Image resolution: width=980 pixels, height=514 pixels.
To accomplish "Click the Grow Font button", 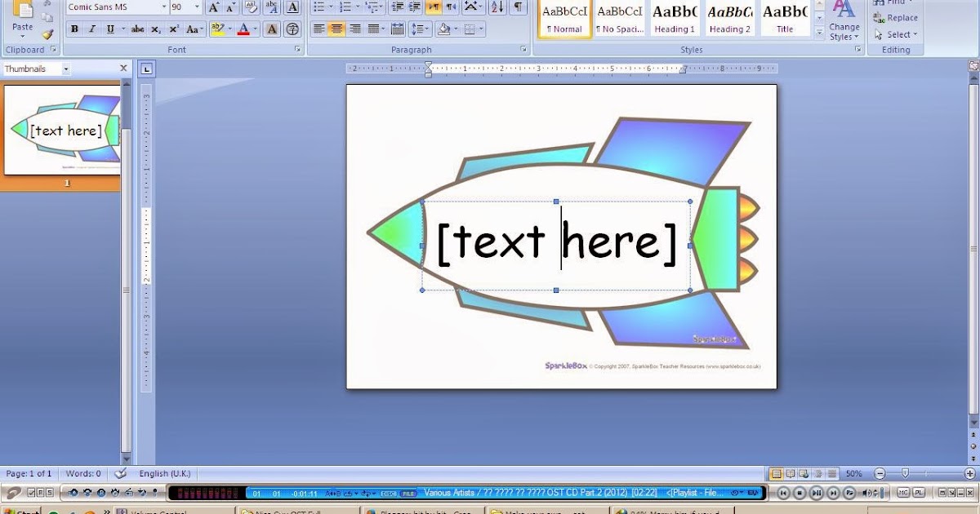I will click(213, 7).
